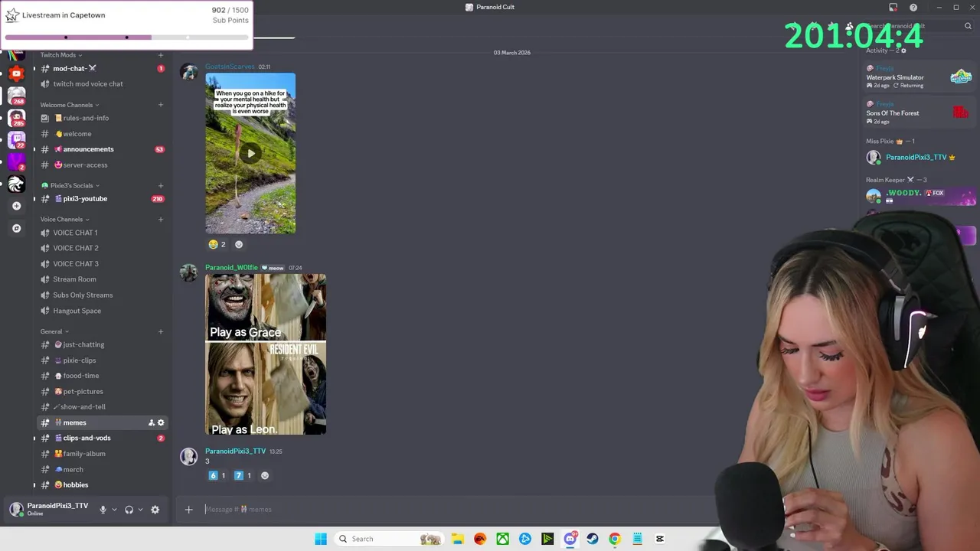Open EA app in taskbar
The height and width of the screenshot is (551, 980).
click(480, 539)
